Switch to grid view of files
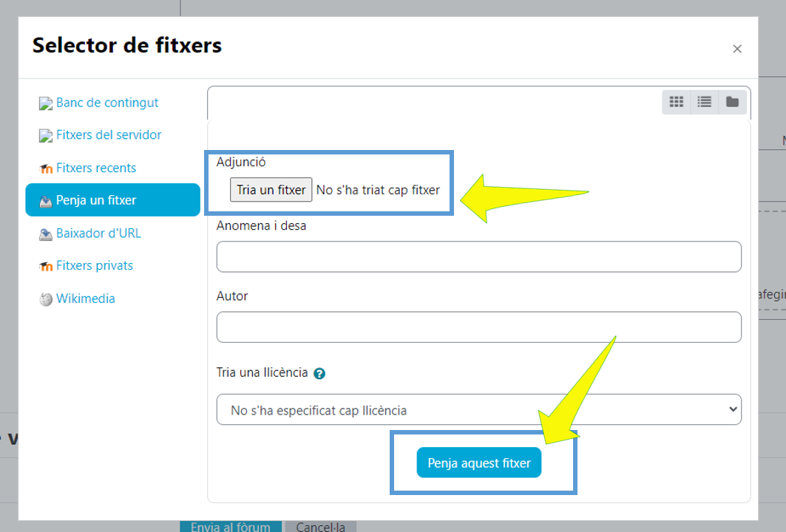 [x=676, y=102]
